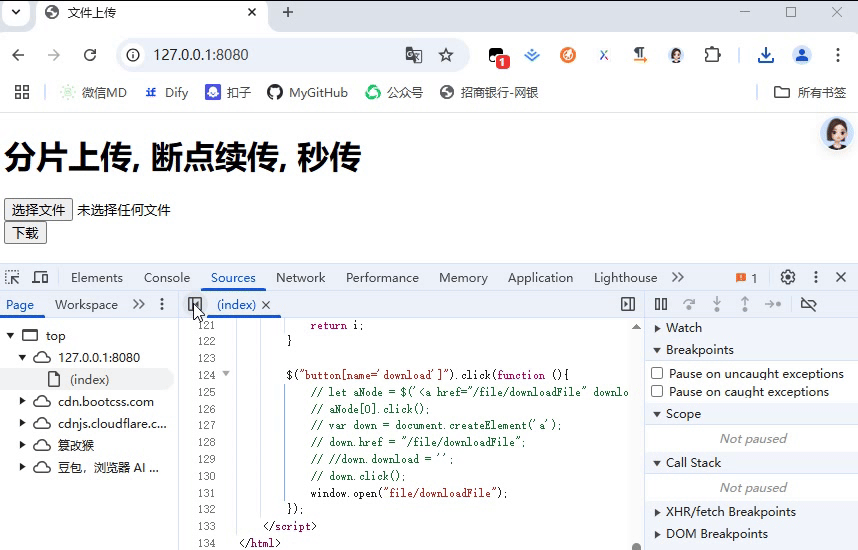Switch to the Console tab
The width and height of the screenshot is (858, 550).
[167, 278]
